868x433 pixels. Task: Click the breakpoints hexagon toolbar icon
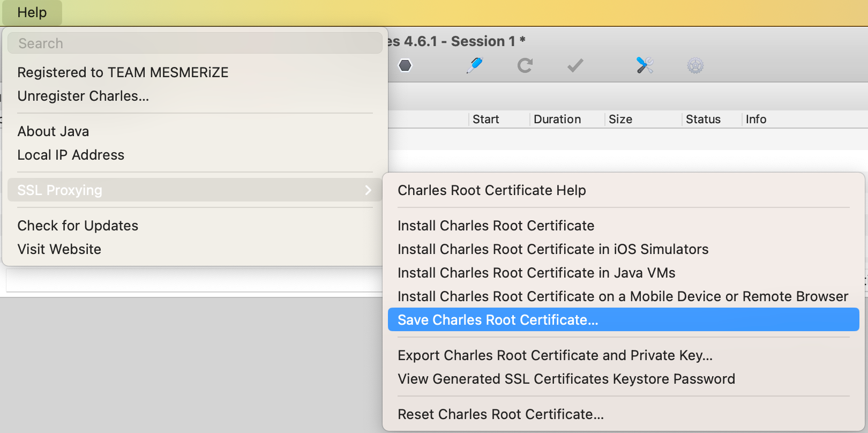(406, 65)
